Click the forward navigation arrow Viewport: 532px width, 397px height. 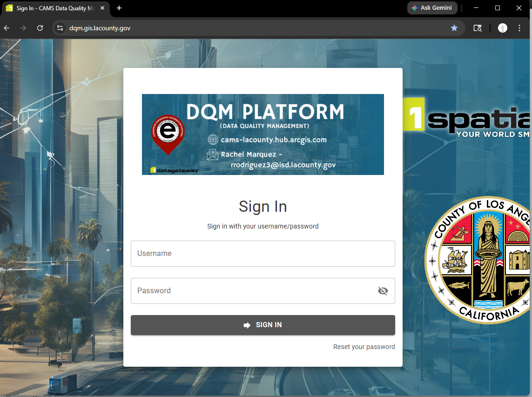(23, 28)
